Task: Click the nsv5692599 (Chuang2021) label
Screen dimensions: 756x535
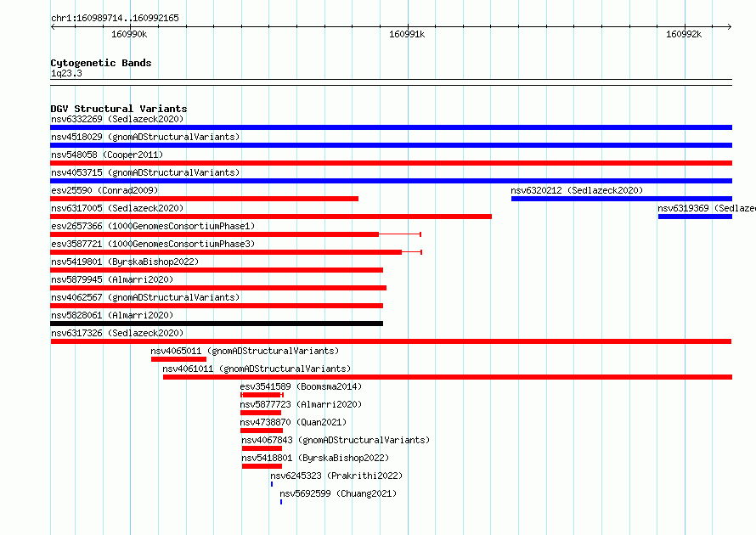Action: pyautogui.click(x=338, y=493)
